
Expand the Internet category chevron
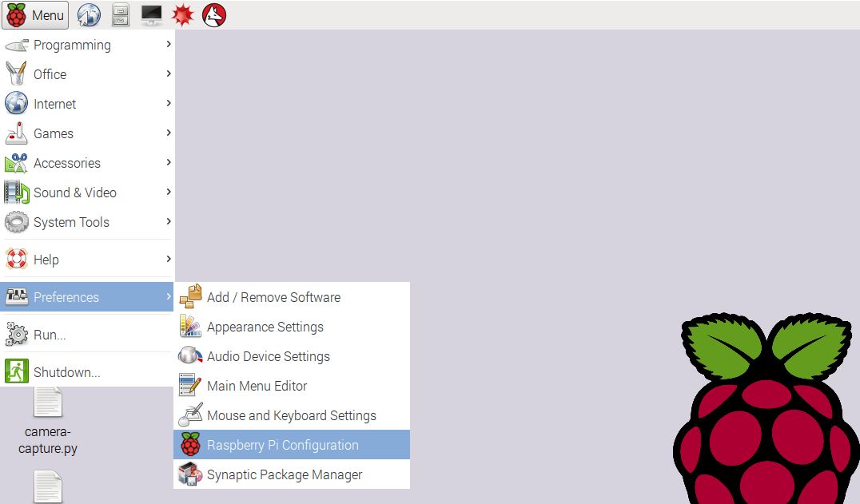[167, 104]
